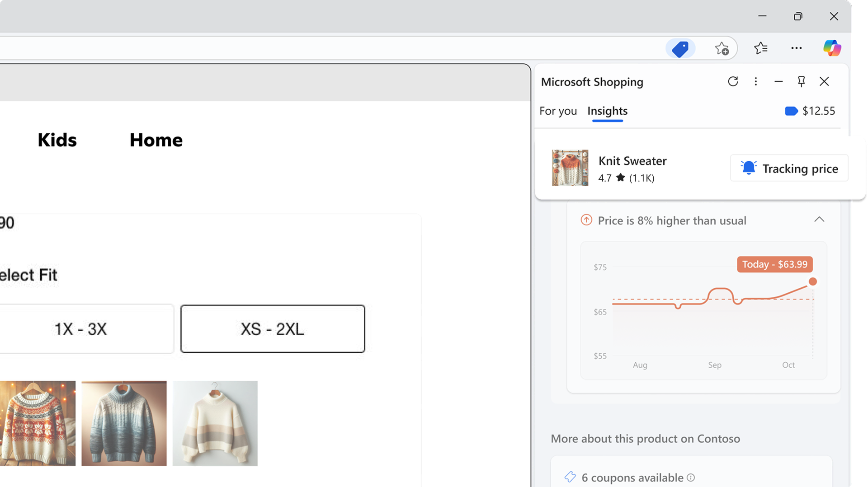Select the 1X - 3X fit option

tap(81, 329)
